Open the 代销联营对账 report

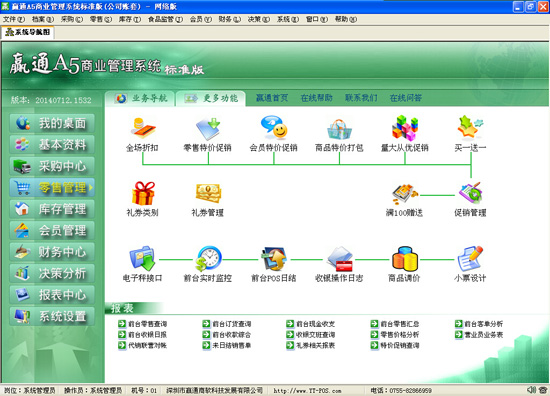point(143,345)
